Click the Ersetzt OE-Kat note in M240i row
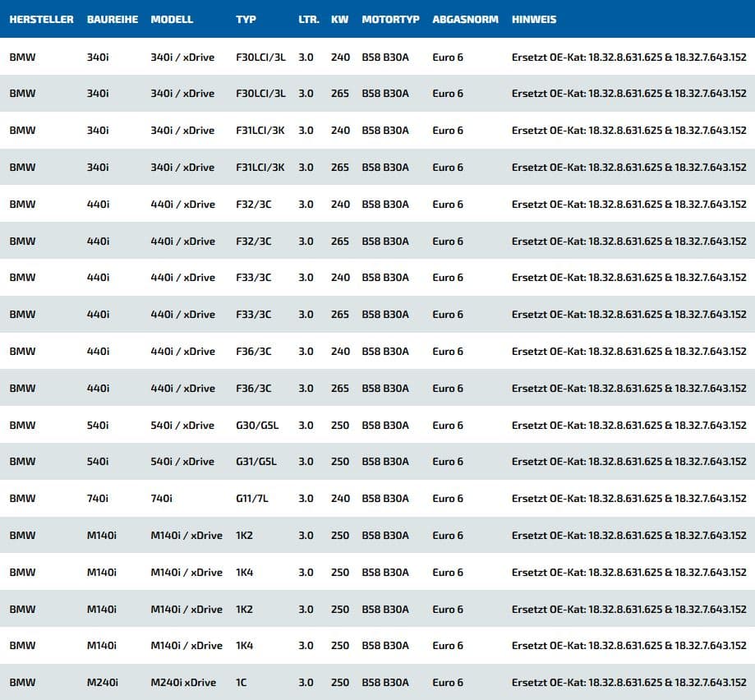755x700 pixels. click(628, 682)
